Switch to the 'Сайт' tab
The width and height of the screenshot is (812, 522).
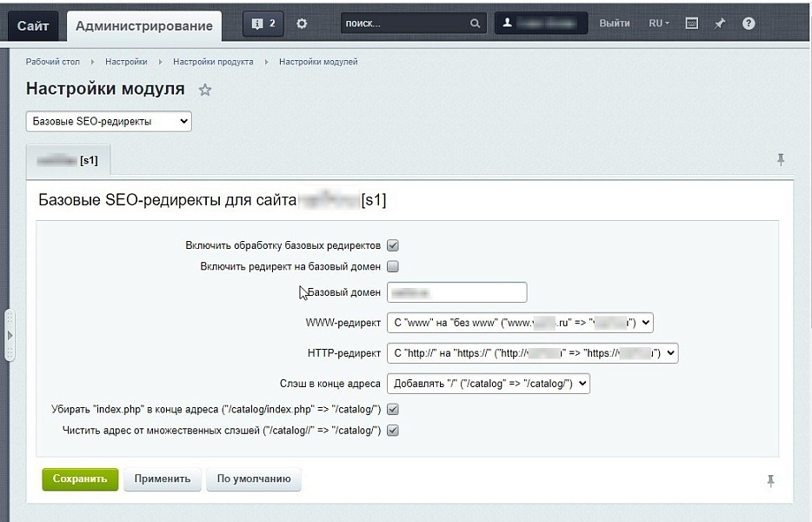[33, 25]
